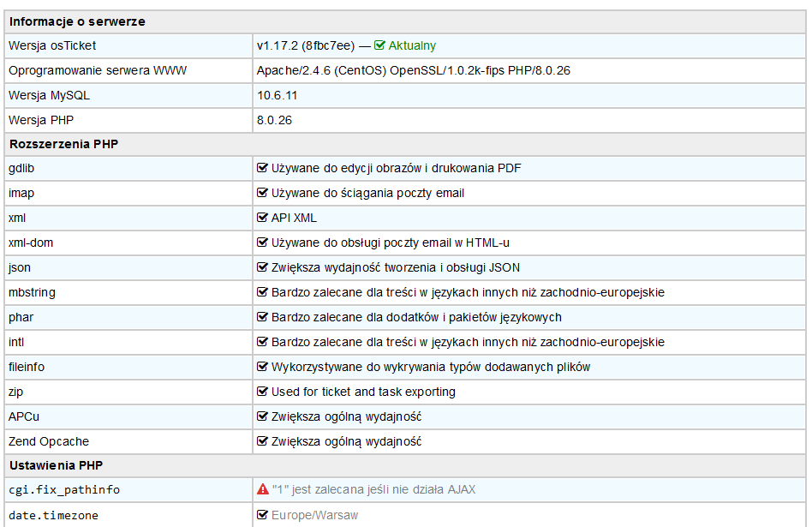Click the checkmark in the phar row
This screenshot has width=812, height=527.
click(x=263, y=317)
